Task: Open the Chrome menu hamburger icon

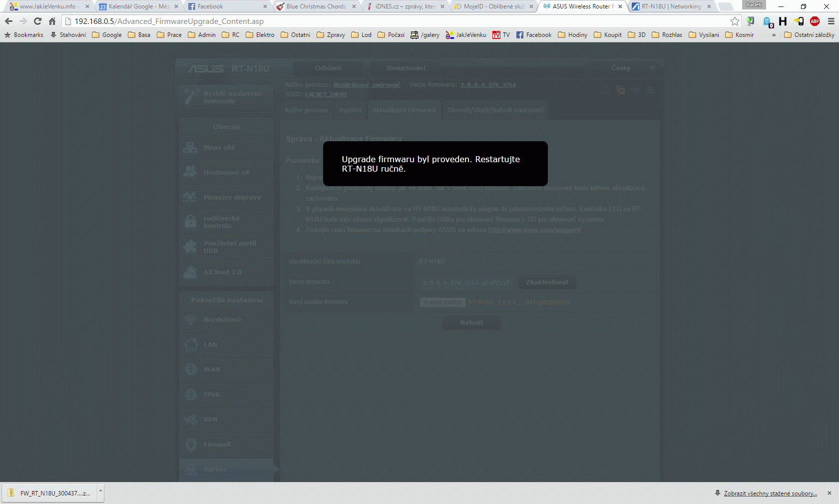Action: (831, 21)
